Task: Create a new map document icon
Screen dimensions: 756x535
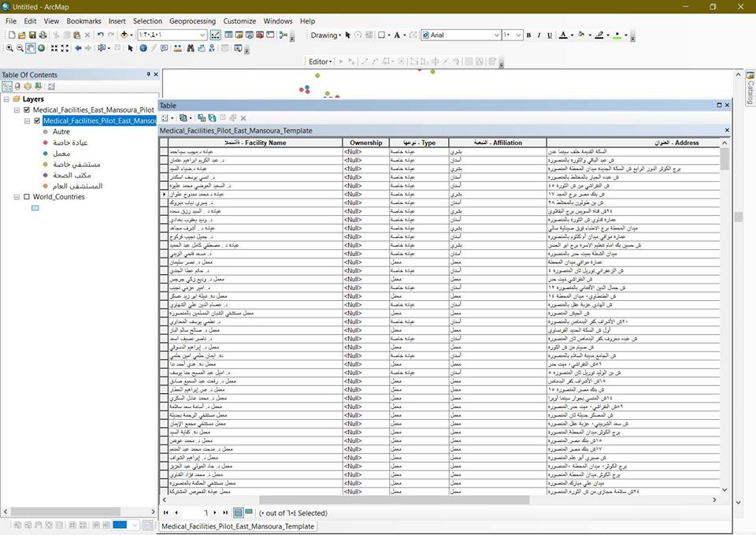Action: pos(12,35)
